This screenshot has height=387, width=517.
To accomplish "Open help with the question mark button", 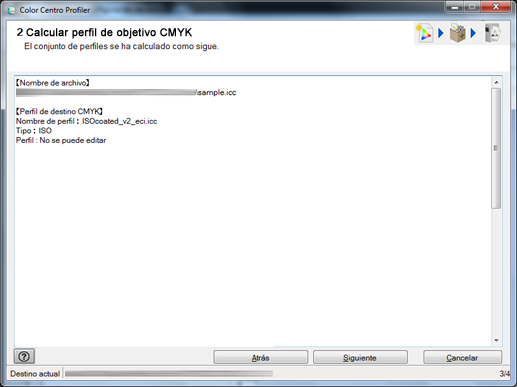I will click(x=24, y=357).
